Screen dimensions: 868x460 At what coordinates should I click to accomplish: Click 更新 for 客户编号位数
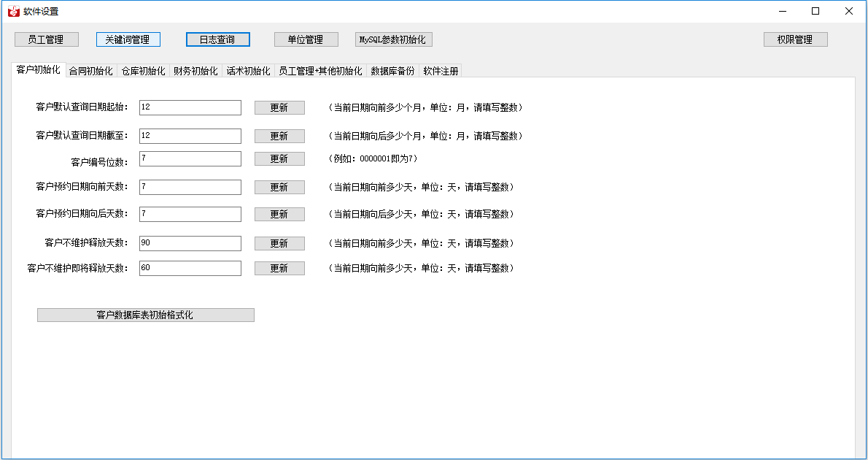click(x=279, y=158)
